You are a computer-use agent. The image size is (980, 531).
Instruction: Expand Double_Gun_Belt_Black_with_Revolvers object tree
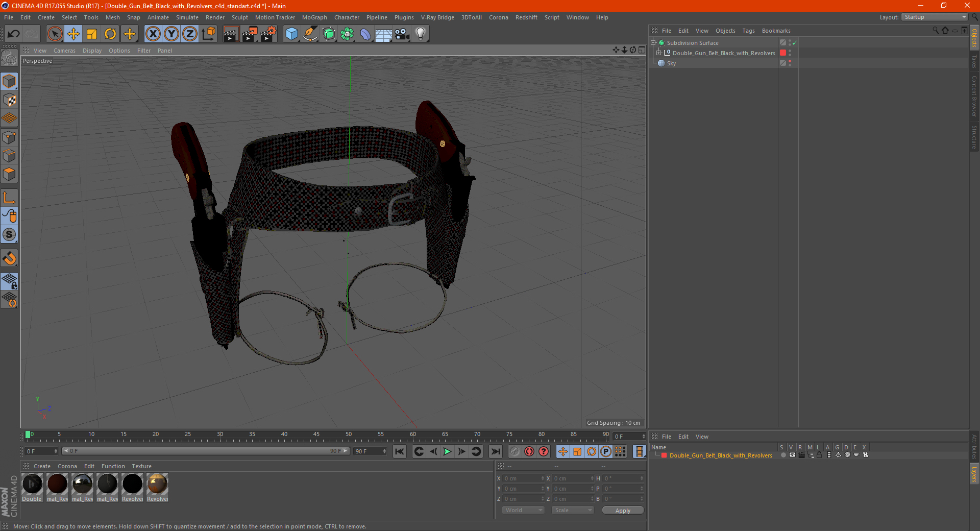pos(659,53)
